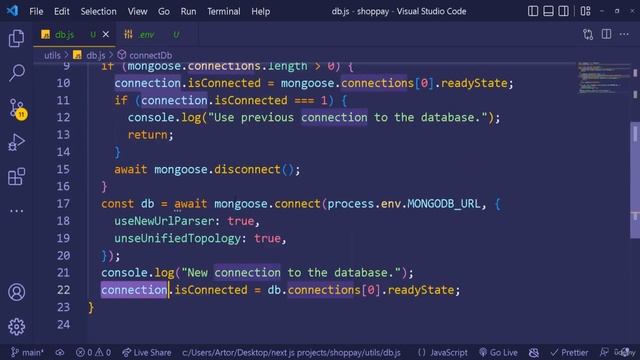Image resolution: width=640 pixels, height=360 pixels.
Task: Open the Explorer view in activity bar
Action: click(x=16, y=38)
